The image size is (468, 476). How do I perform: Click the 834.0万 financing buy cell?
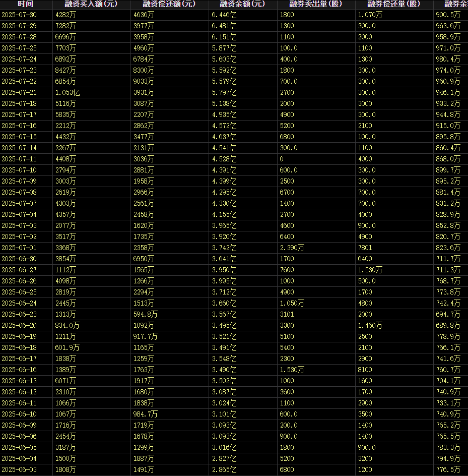pyautogui.click(x=68, y=326)
